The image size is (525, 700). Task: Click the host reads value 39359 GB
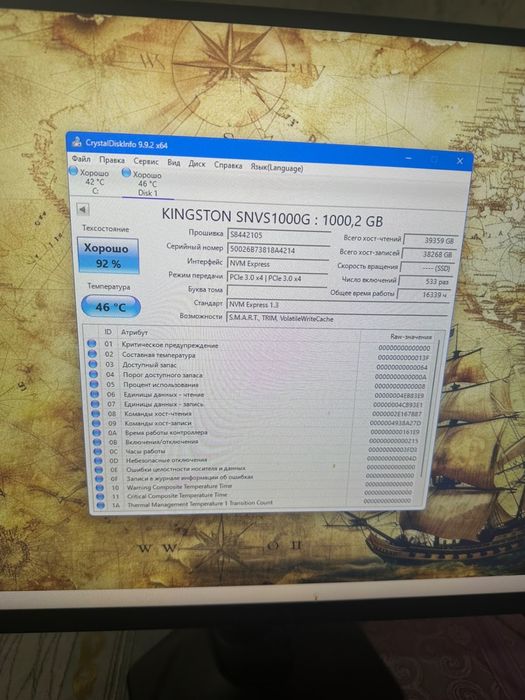[x=430, y=240]
